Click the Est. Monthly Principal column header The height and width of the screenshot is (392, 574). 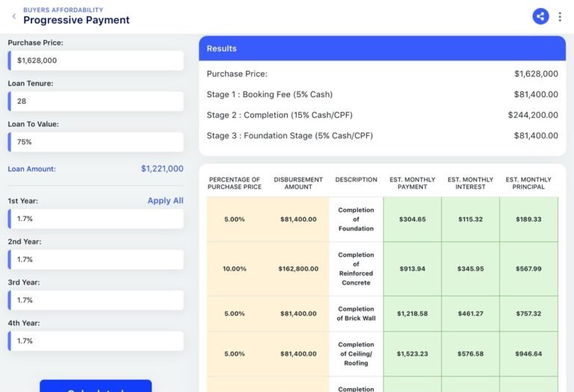[x=528, y=183]
